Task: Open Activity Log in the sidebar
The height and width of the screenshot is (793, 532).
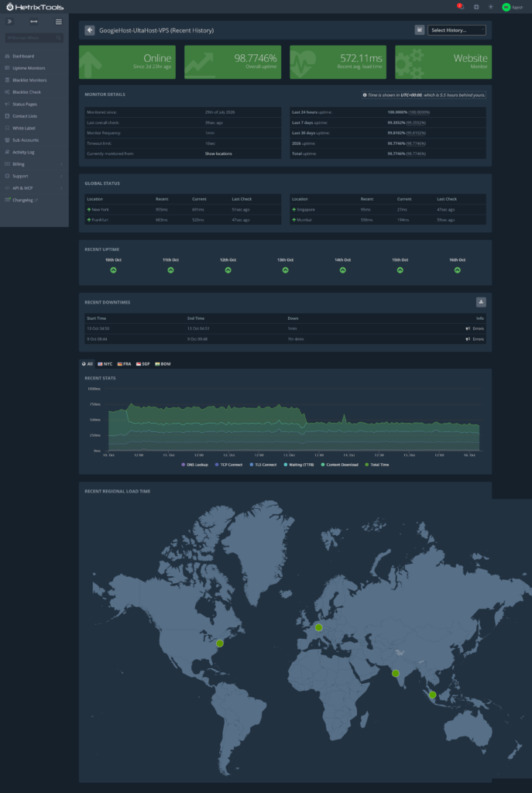Action: 34,152
